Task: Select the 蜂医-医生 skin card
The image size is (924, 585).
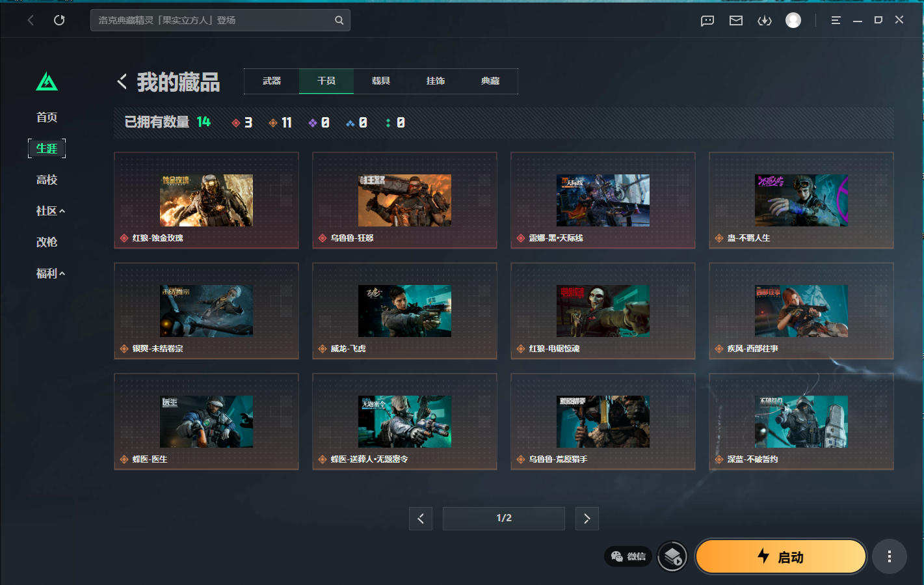Action: click(206, 422)
